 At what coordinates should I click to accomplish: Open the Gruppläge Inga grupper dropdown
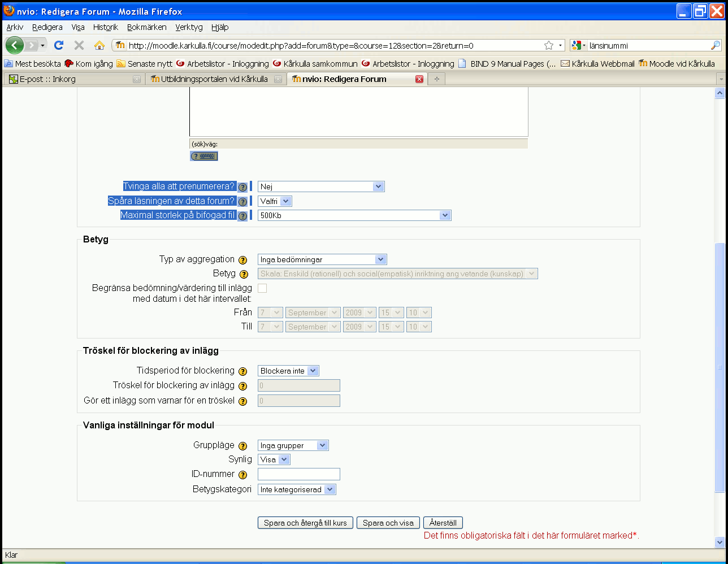pyautogui.click(x=293, y=445)
